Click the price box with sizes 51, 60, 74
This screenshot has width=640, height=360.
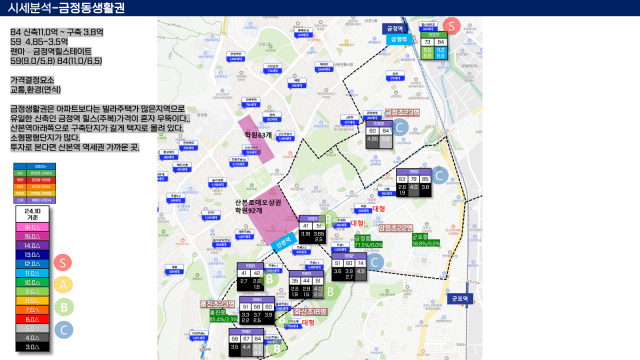click(349, 267)
